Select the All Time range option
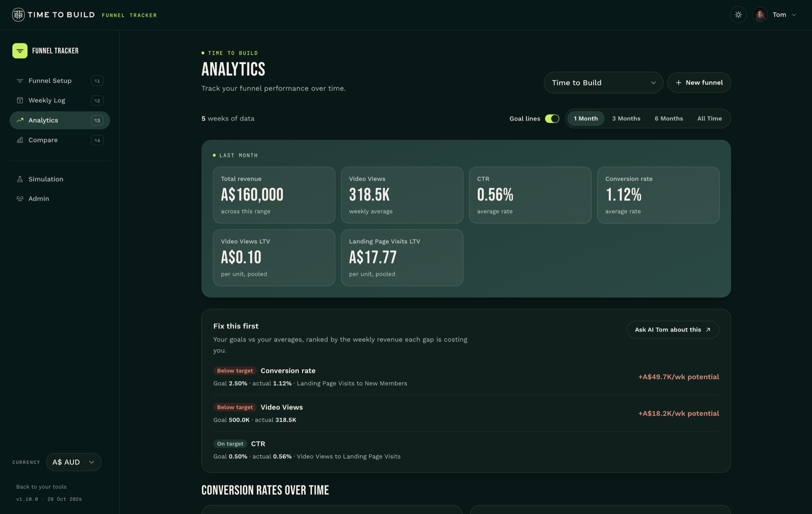The width and height of the screenshot is (812, 514). pos(709,119)
